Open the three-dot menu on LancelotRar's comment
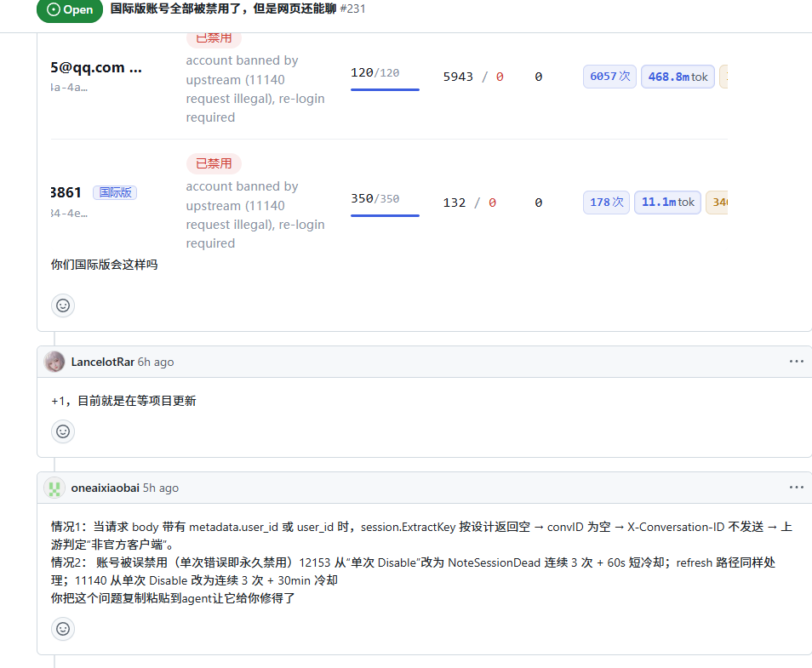This screenshot has height=668, width=812. click(796, 362)
